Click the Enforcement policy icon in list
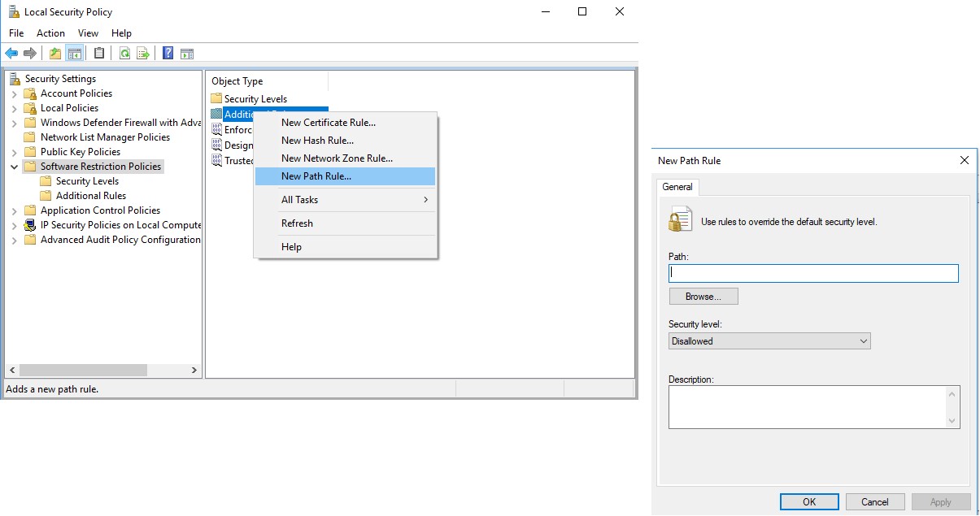This screenshot has width=980, height=516. point(216,129)
